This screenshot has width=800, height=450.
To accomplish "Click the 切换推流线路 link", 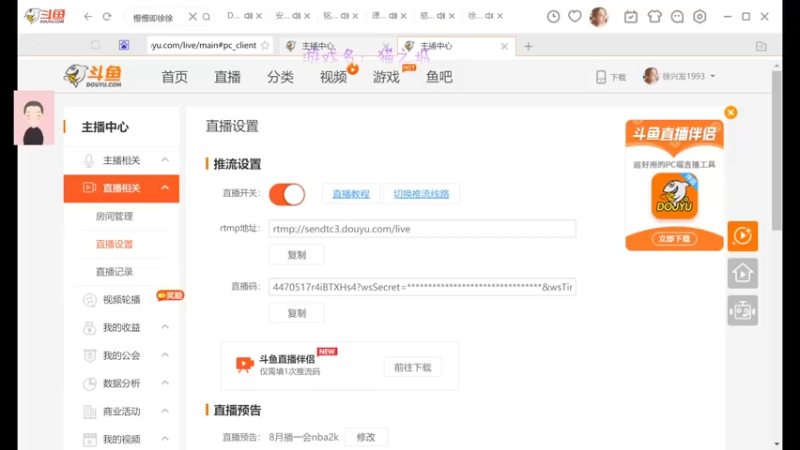I will click(x=421, y=194).
